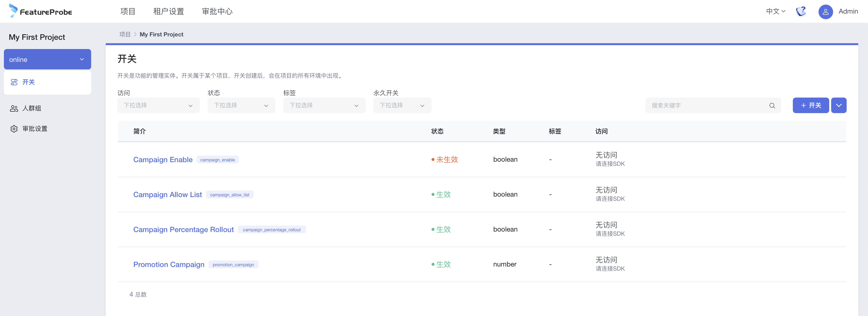Viewport: 868px width, 316px height.
Task: Click the search magnifier icon
Action: click(772, 106)
